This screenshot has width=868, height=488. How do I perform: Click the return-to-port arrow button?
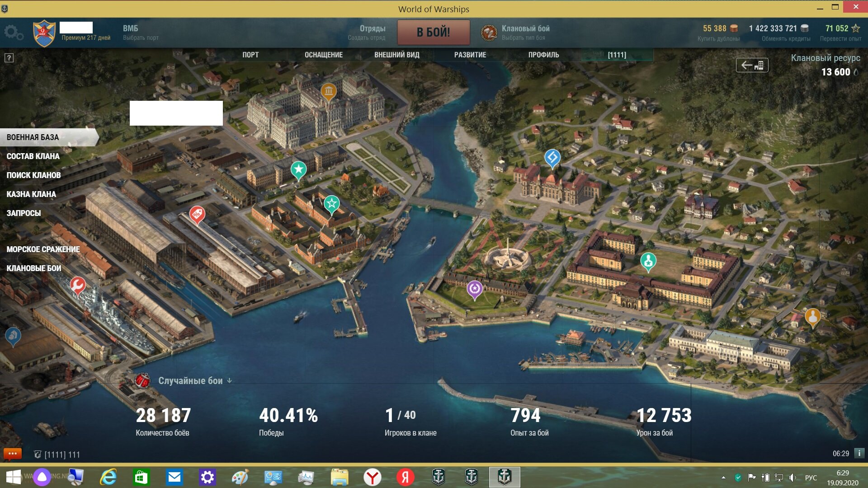click(x=752, y=65)
